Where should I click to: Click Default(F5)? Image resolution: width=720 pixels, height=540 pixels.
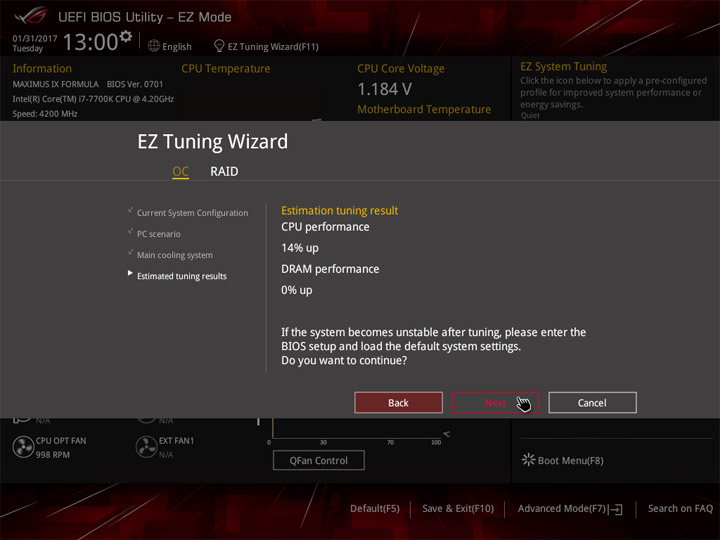[375, 509]
